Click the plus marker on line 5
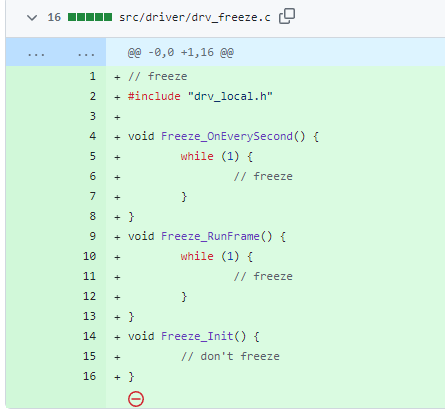445x415 pixels. pyautogui.click(x=117, y=157)
